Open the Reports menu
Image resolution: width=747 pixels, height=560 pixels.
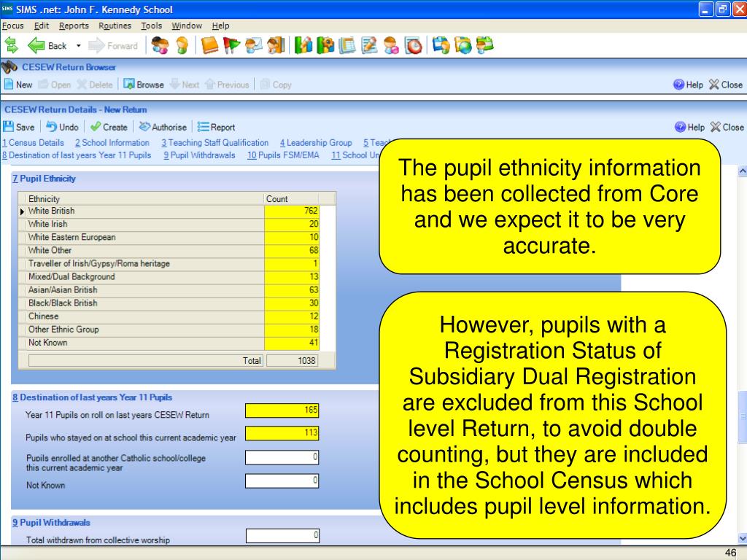[74, 26]
